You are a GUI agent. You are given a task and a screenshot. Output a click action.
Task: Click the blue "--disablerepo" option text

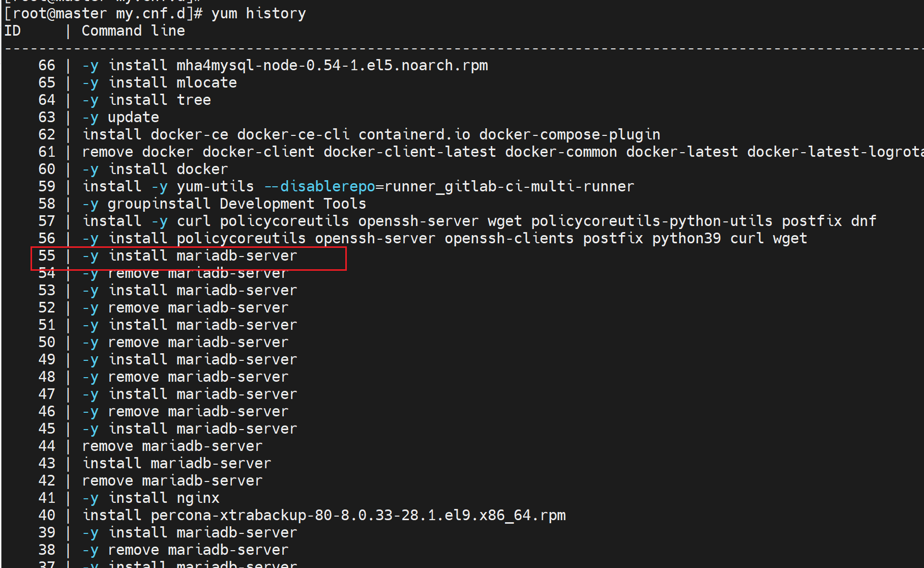click(x=319, y=187)
